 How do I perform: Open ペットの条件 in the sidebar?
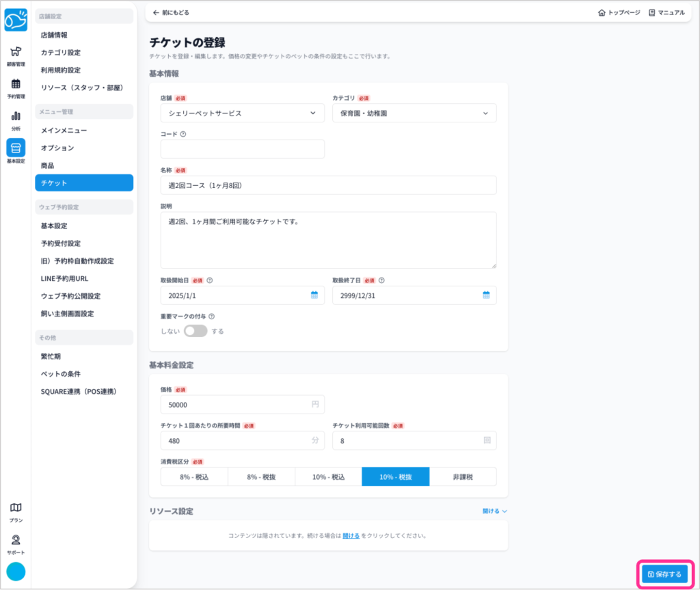coord(61,374)
